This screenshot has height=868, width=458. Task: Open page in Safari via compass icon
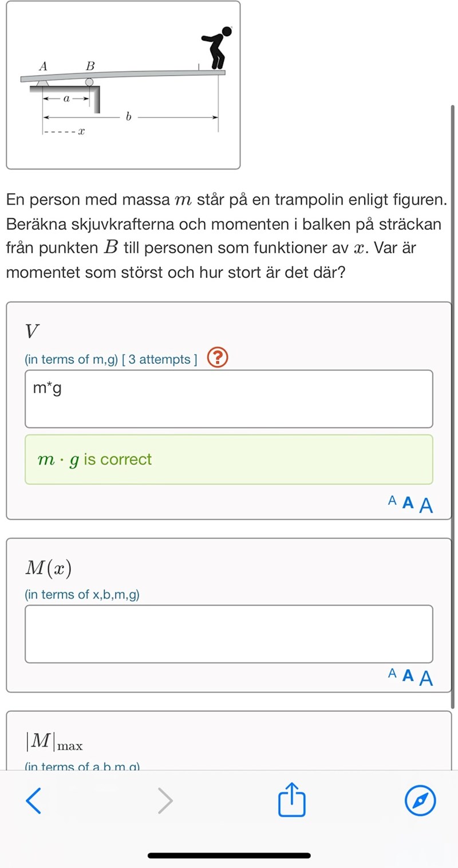pyautogui.click(x=420, y=800)
